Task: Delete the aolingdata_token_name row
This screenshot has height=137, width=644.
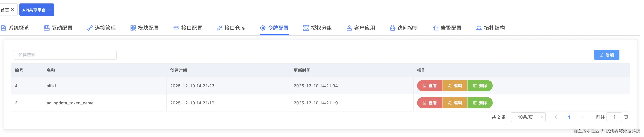Action: (480, 103)
